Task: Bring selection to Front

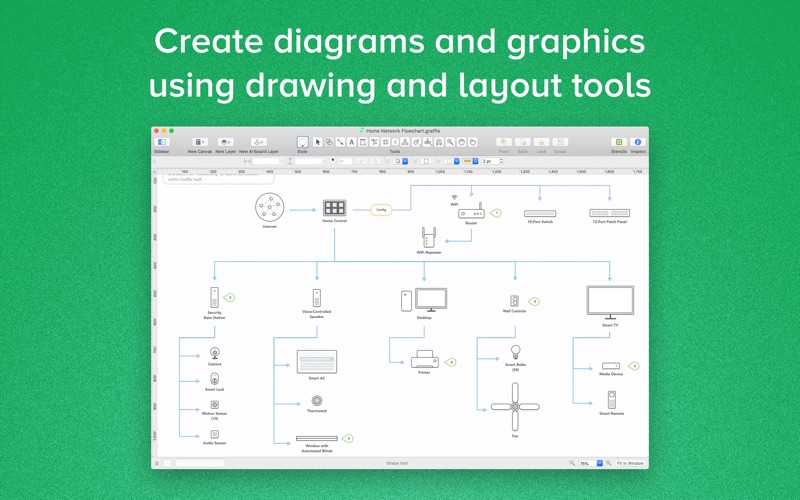Action: (503, 143)
